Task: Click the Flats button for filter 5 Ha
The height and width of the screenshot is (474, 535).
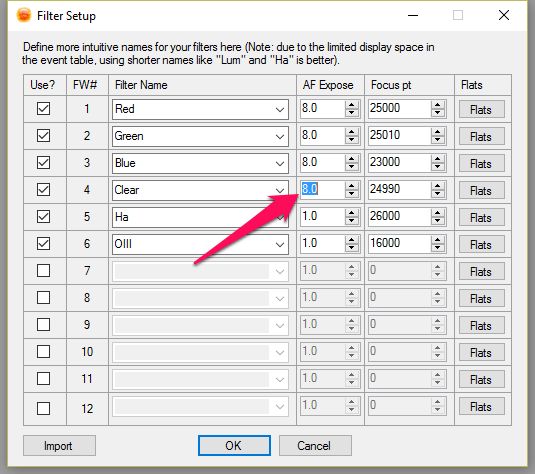Action: [x=481, y=217]
